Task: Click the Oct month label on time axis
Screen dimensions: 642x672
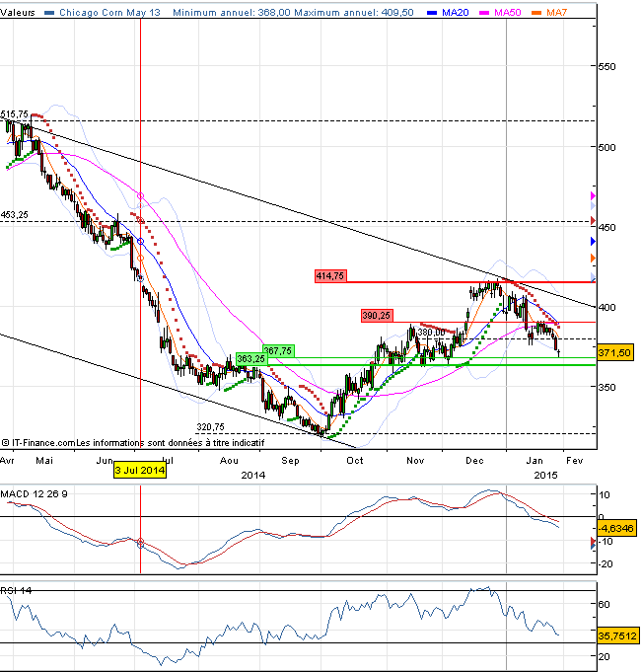Action: (x=355, y=461)
